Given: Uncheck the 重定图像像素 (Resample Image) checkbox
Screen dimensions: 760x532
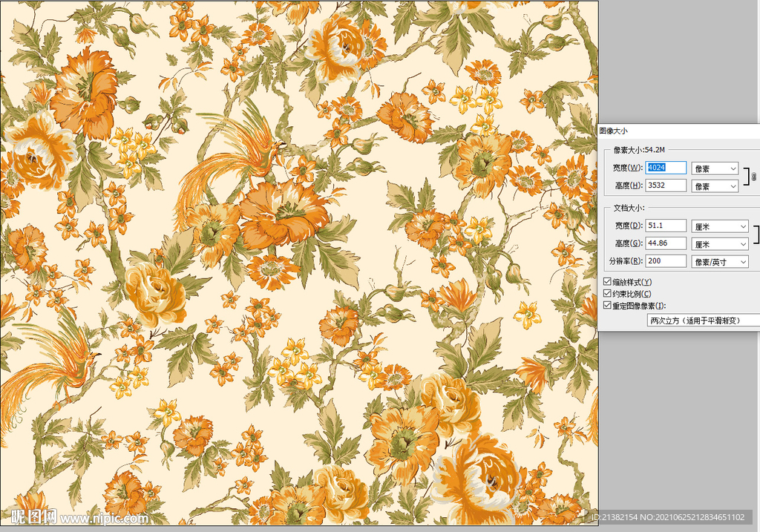Looking at the screenshot, I should [x=609, y=306].
